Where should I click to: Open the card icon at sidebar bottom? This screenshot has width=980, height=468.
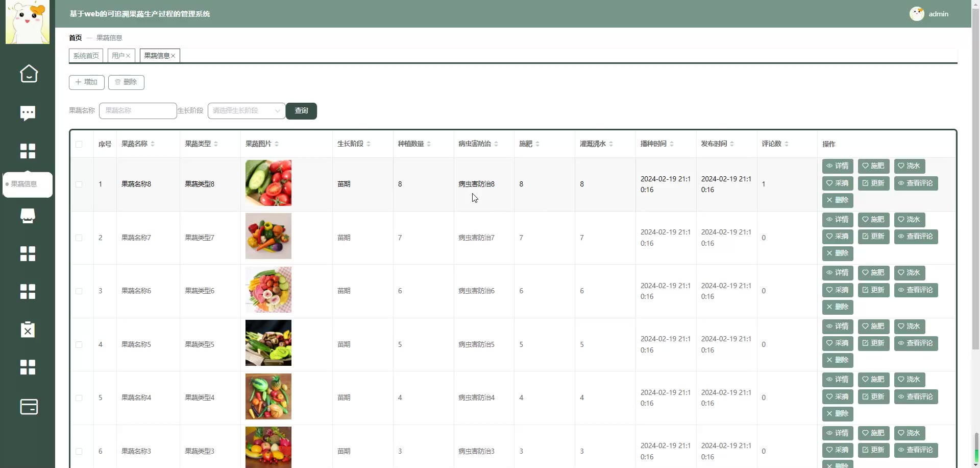click(x=29, y=407)
